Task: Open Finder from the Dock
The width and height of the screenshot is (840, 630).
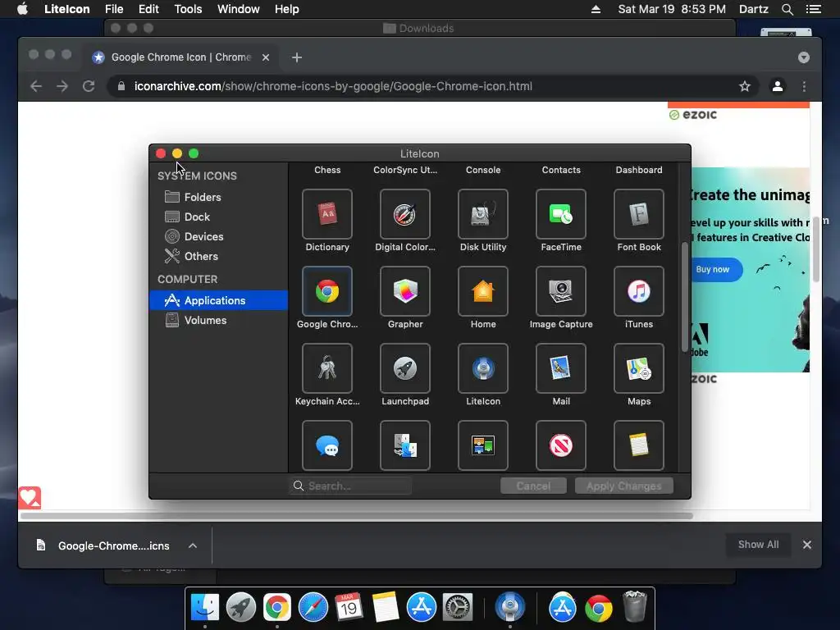Action: [205, 607]
